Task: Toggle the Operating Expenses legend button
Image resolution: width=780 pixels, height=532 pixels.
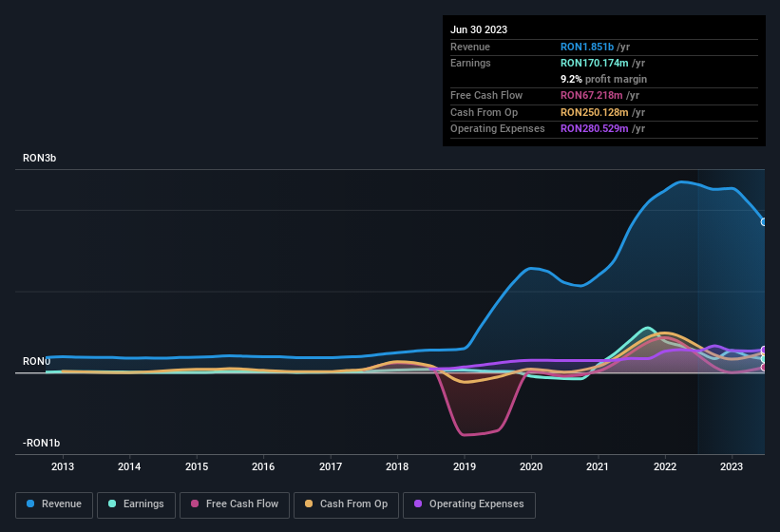Action: [469, 505]
